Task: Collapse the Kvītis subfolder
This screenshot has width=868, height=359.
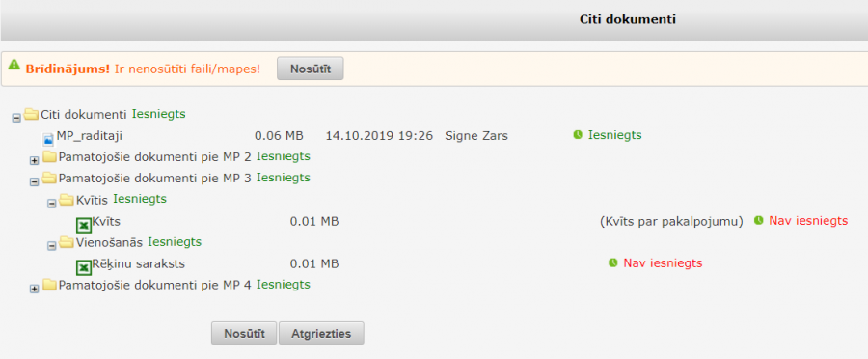Action: click(x=52, y=204)
